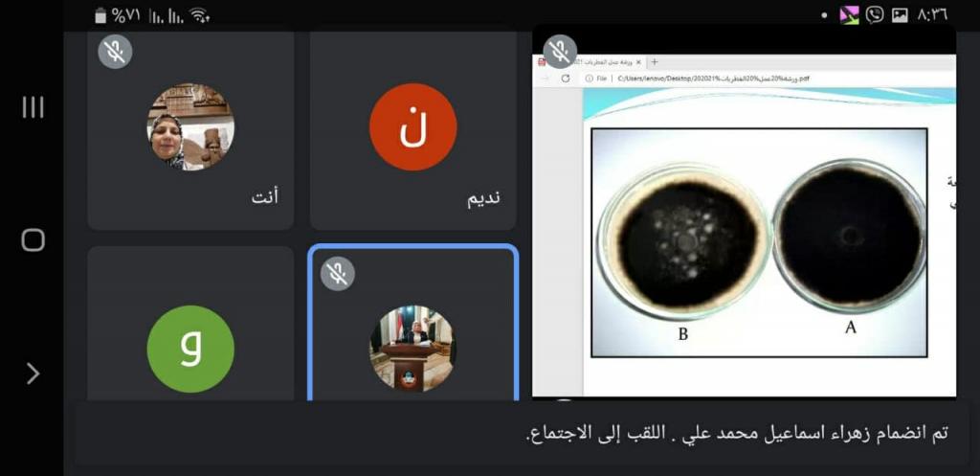Tap the muted mic icon on the highlighted speaker tile
Image resolution: width=980 pixels, height=476 pixels.
338,273
